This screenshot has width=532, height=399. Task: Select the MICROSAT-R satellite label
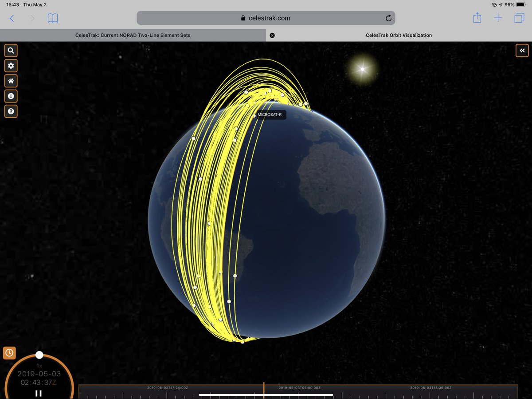click(x=270, y=115)
